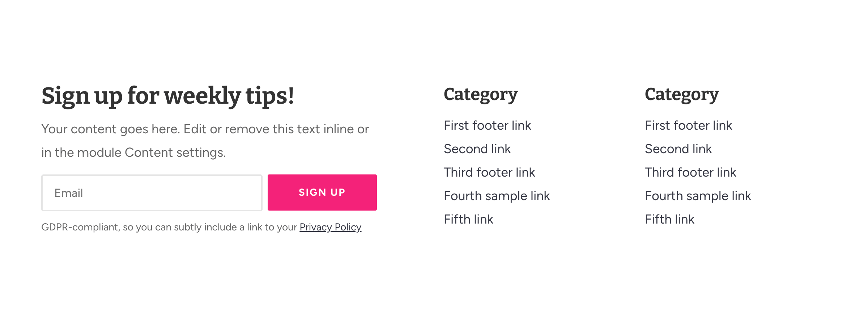Open First footer link in left Category column
The height and width of the screenshot is (320, 868).
click(487, 126)
